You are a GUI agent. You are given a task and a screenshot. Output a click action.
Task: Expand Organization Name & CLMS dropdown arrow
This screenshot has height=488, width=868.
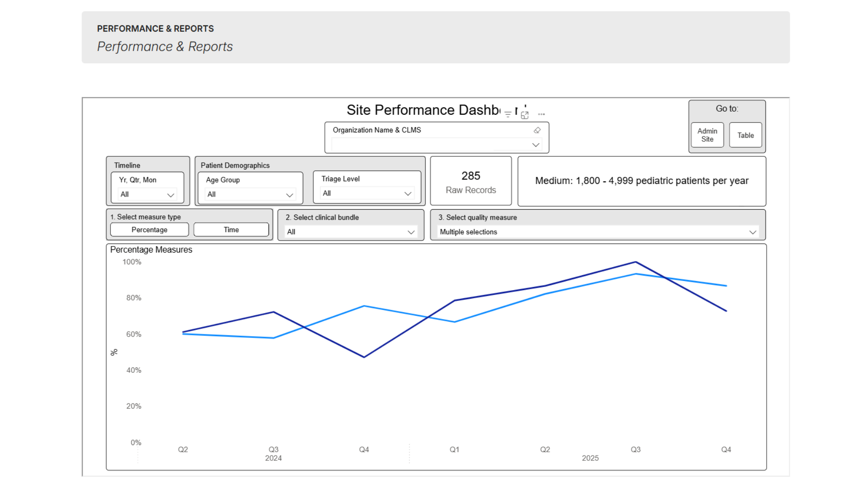click(536, 145)
